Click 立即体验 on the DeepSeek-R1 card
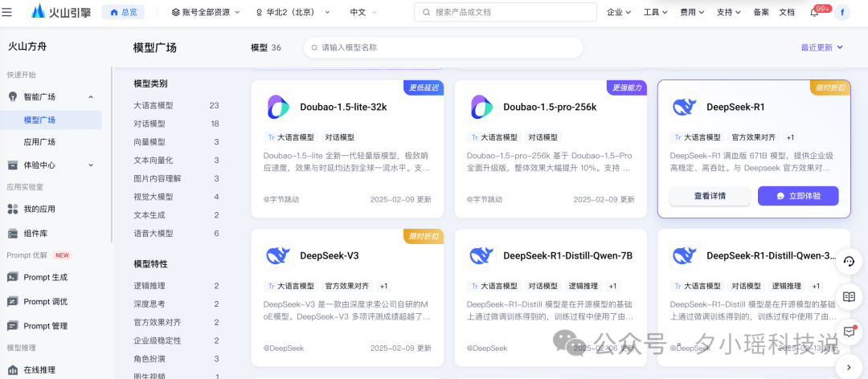868x379 pixels. [x=798, y=196]
